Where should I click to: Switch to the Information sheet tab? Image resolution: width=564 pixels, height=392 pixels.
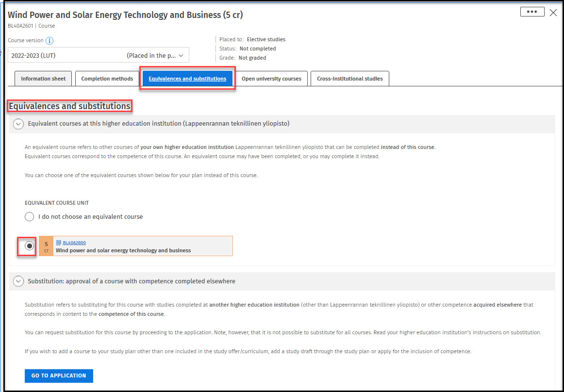pyautogui.click(x=43, y=79)
